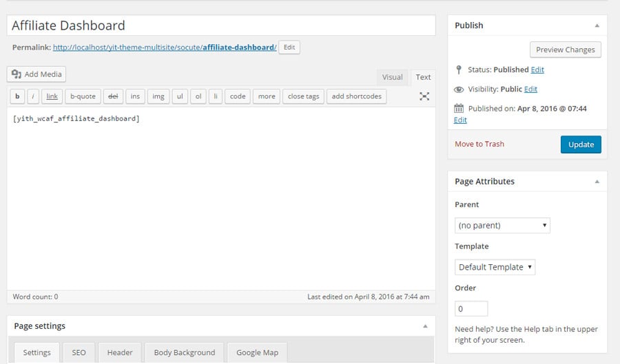Open the Parent page dropdown

pos(502,226)
